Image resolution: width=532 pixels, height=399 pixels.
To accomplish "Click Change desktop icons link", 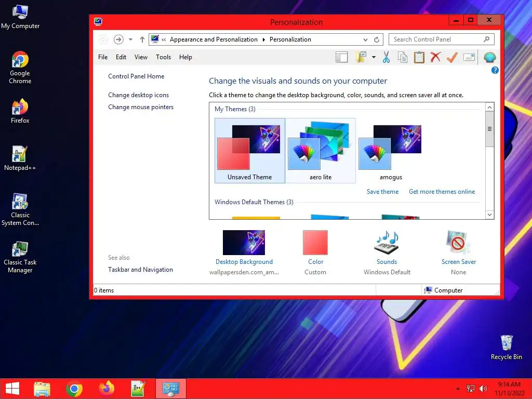I will coord(138,95).
